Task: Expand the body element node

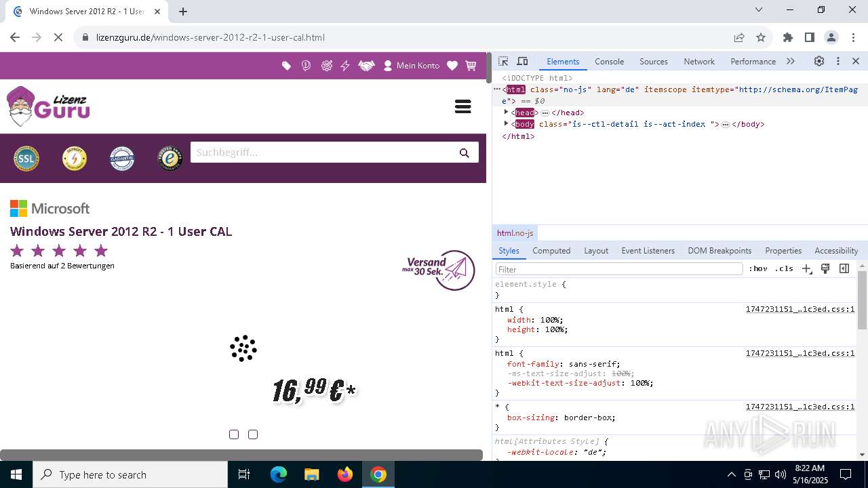Action: (506, 124)
